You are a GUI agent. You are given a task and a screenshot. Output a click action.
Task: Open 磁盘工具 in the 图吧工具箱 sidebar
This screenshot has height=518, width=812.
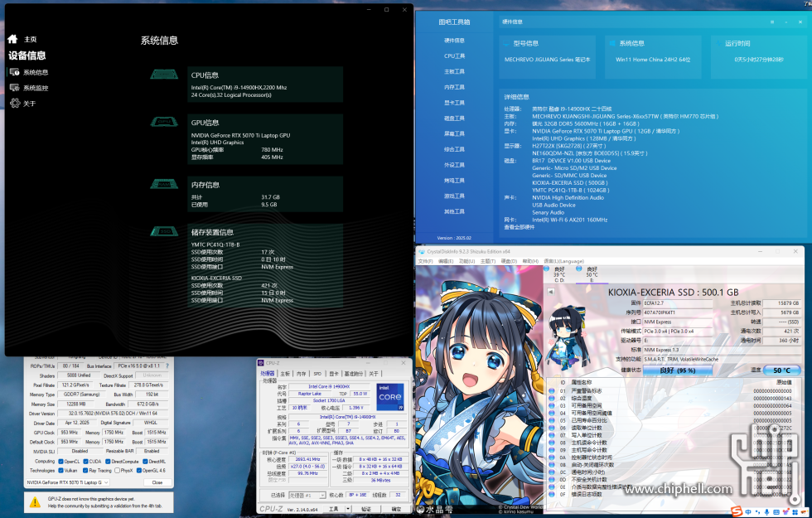tap(454, 118)
